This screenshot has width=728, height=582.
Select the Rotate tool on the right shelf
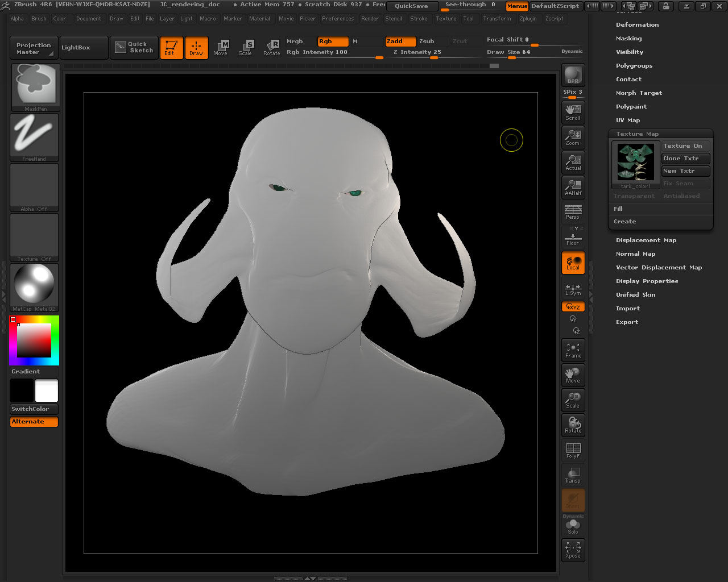coord(573,425)
